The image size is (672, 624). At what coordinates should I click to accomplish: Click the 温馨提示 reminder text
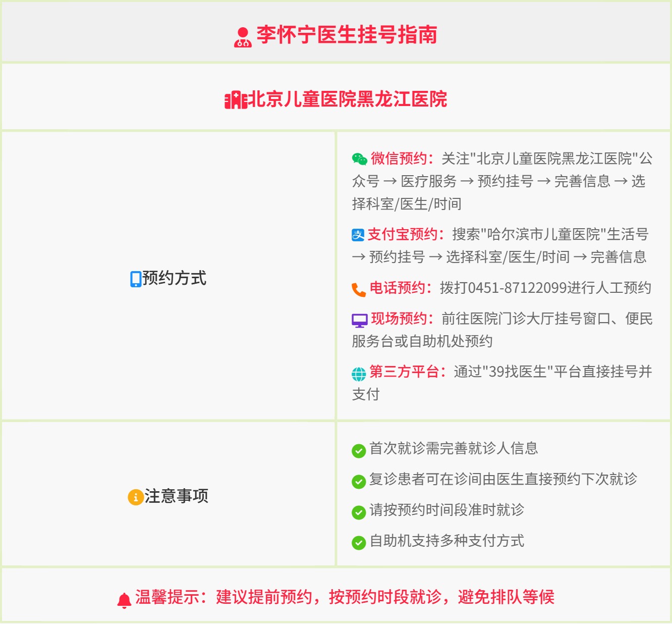[345, 597]
